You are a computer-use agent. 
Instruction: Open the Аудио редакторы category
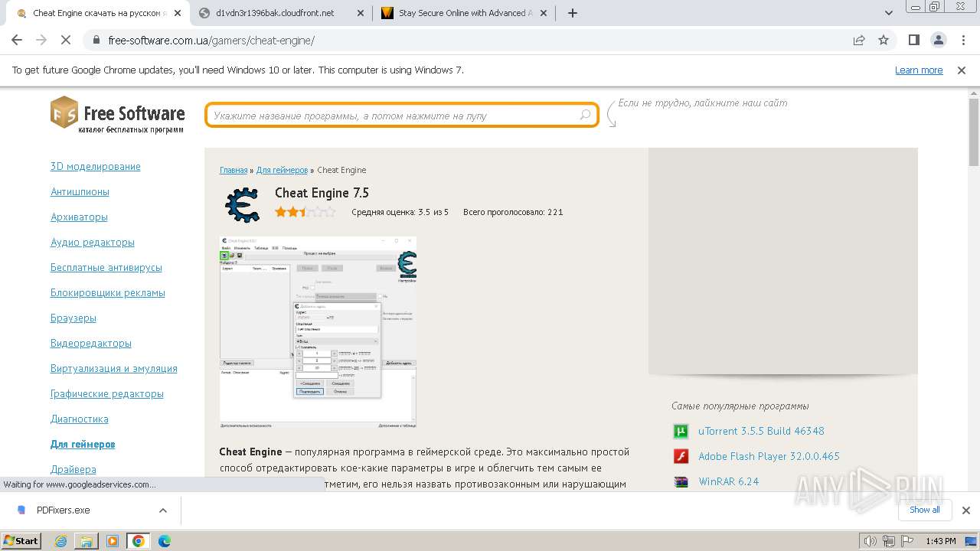tap(93, 242)
